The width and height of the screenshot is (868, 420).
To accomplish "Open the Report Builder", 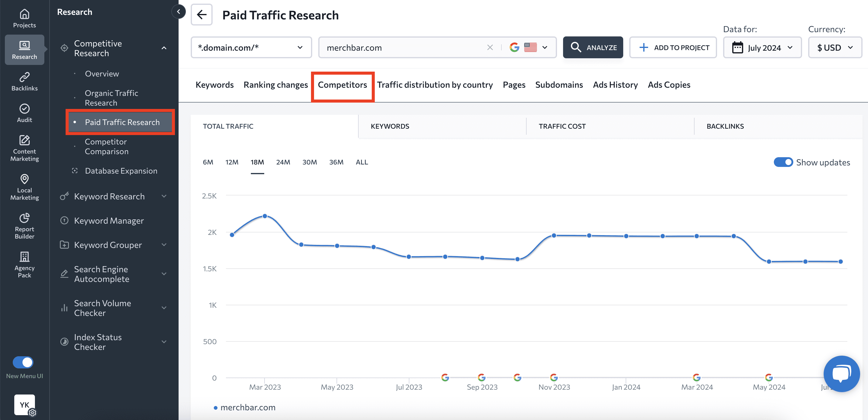I will tap(24, 226).
